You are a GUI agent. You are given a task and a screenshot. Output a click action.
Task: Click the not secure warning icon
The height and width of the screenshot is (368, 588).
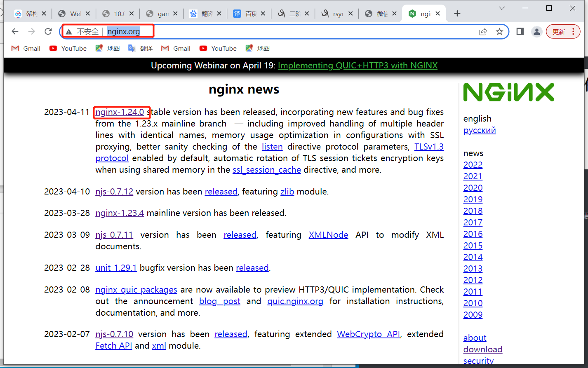[x=69, y=32]
